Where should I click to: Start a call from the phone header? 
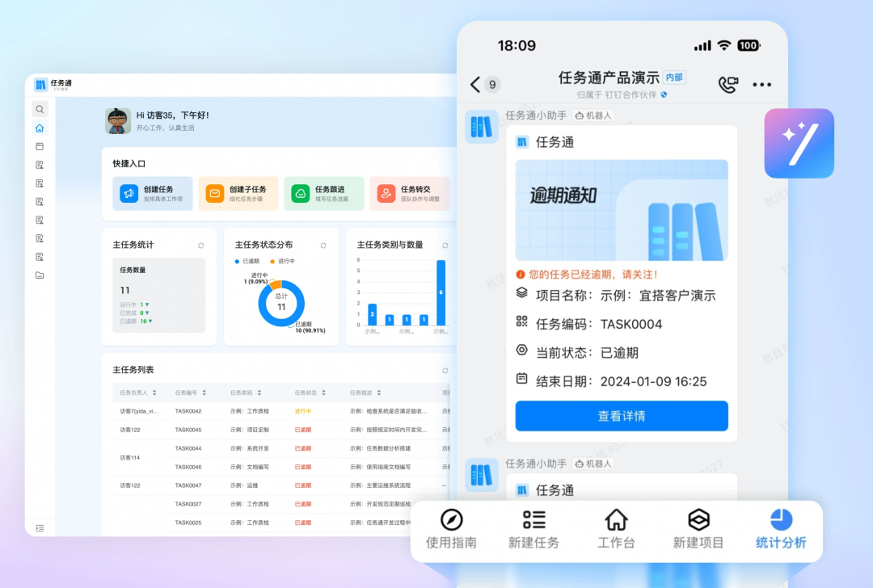click(727, 85)
